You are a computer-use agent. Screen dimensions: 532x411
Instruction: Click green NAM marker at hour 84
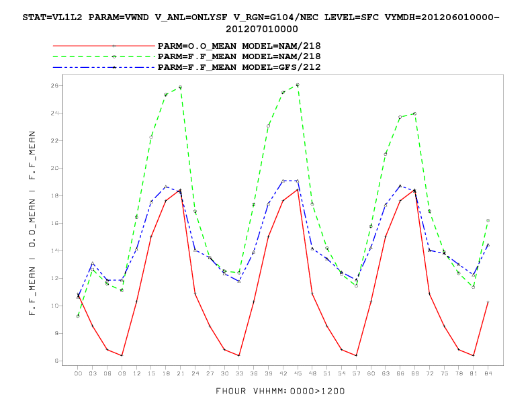[x=488, y=220]
